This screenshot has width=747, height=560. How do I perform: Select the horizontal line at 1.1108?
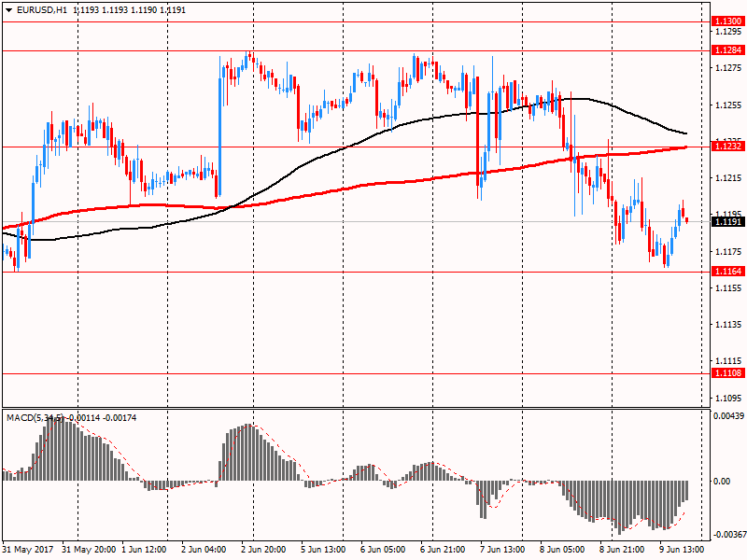[356, 374]
